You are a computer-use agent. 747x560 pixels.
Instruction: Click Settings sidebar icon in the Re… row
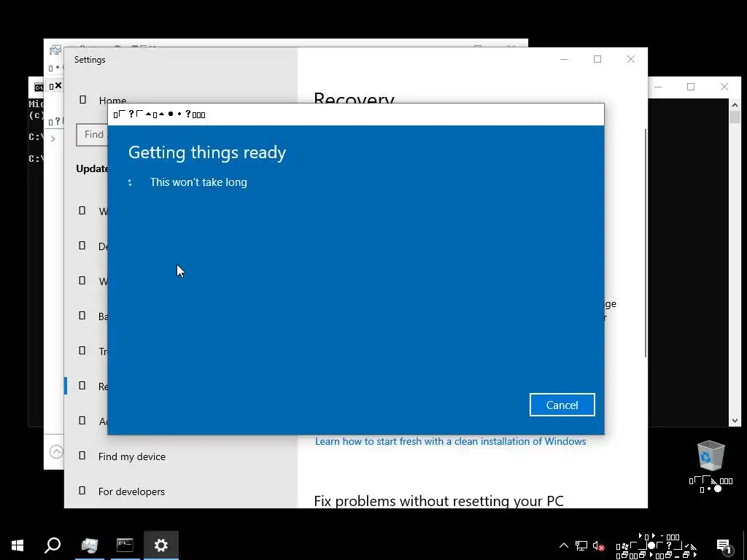82,385
